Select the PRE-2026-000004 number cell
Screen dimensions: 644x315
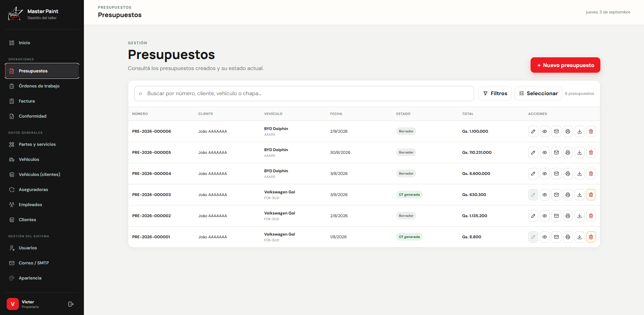pyautogui.click(x=152, y=174)
